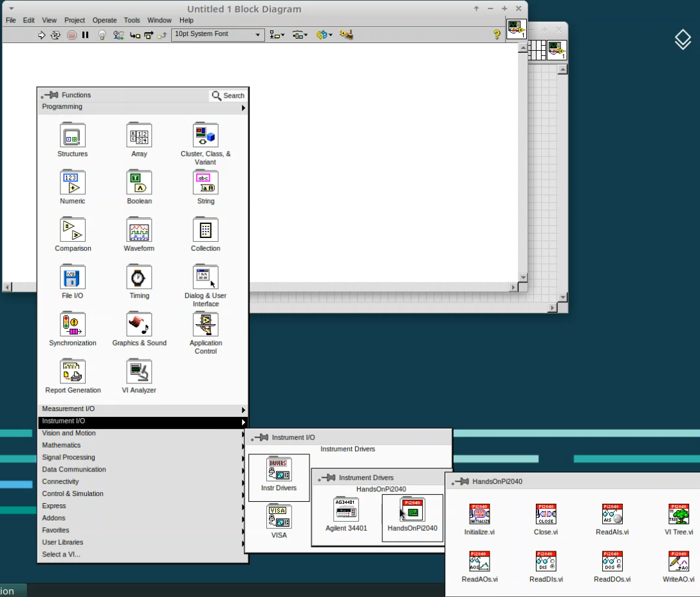Open the Project menu
The height and width of the screenshot is (597, 700).
point(75,20)
